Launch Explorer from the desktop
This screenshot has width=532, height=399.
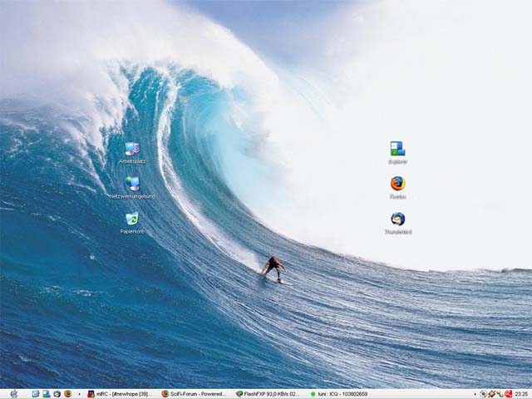(x=397, y=150)
